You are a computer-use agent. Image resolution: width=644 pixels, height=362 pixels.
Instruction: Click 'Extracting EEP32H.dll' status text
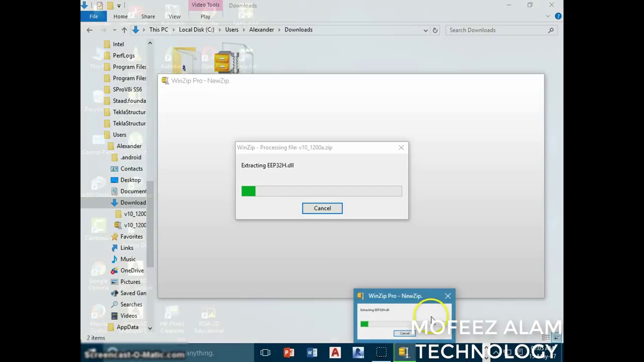click(267, 165)
